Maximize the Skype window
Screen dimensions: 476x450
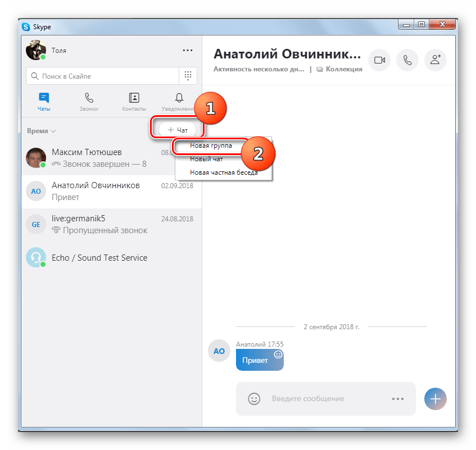(x=421, y=25)
